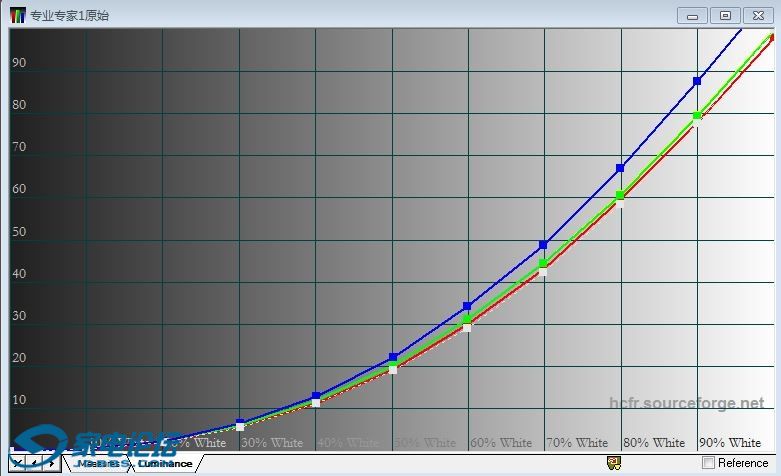This screenshot has width=781, height=476.
Task: Minimize the graph window
Action: [x=692, y=15]
